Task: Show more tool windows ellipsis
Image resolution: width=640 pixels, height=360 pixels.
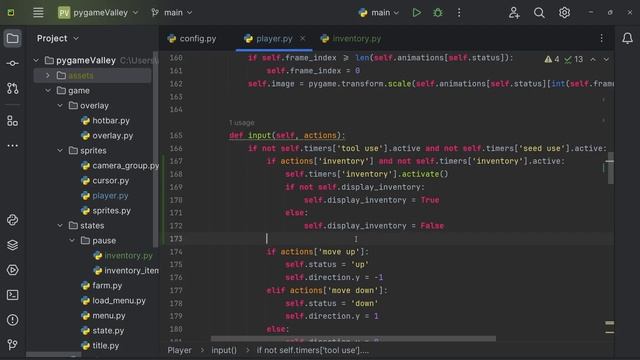Action: click(12, 146)
